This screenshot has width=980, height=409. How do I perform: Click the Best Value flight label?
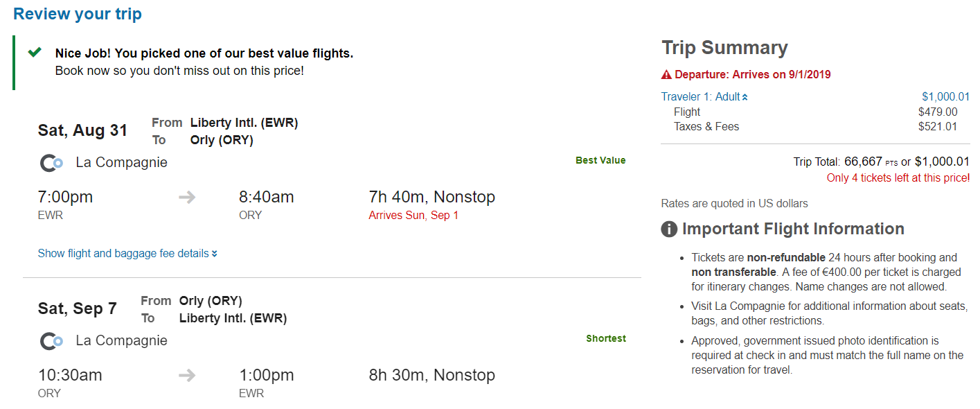point(600,161)
